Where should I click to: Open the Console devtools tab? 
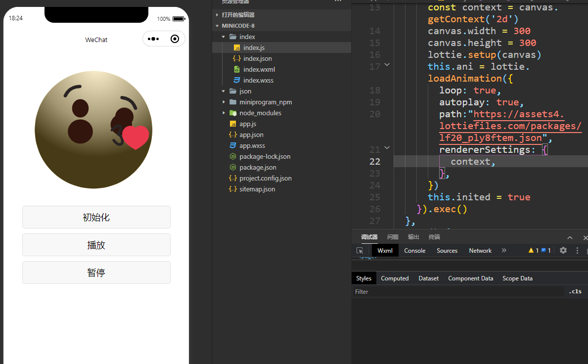coord(415,251)
